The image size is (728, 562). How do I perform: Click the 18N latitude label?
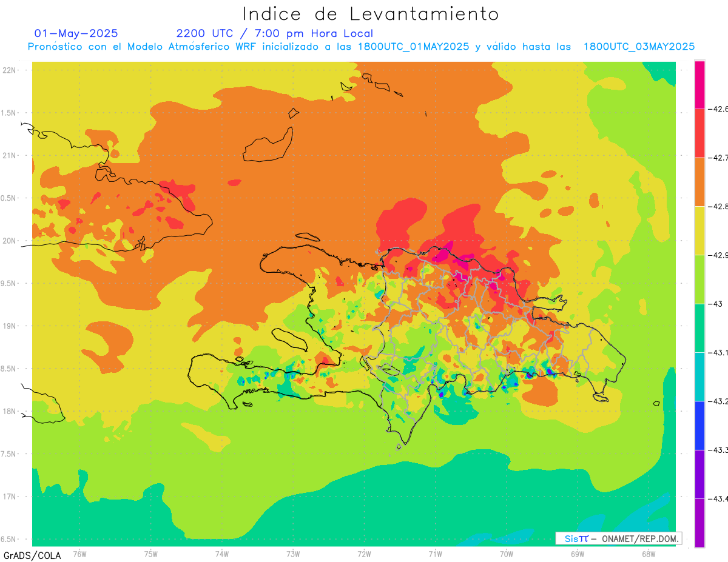10,411
